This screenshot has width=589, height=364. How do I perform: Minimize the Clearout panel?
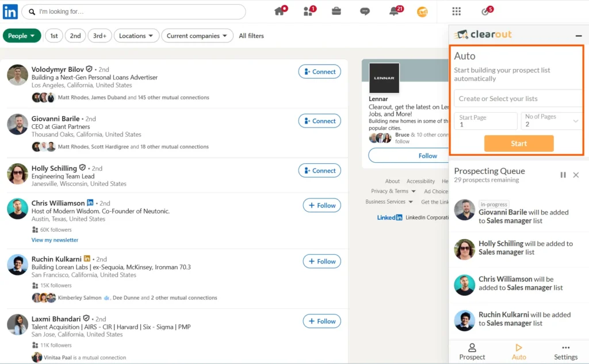[579, 36]
